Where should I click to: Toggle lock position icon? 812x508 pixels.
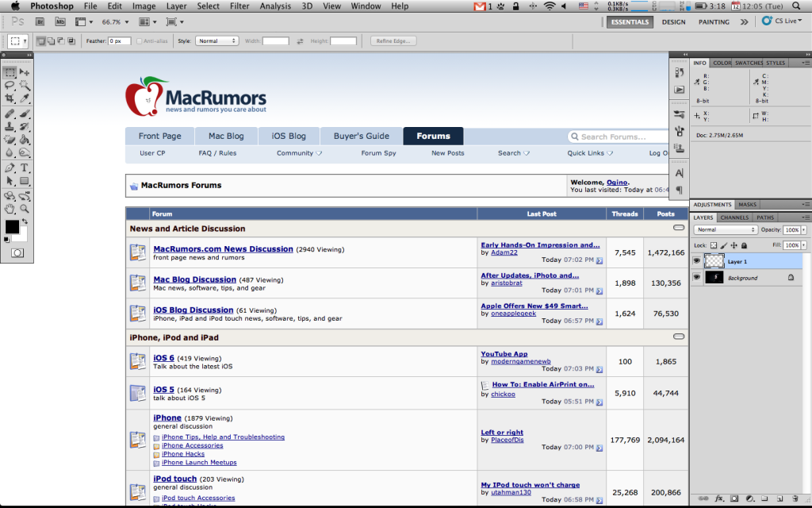pyautogui.click(x=733, y=245)
